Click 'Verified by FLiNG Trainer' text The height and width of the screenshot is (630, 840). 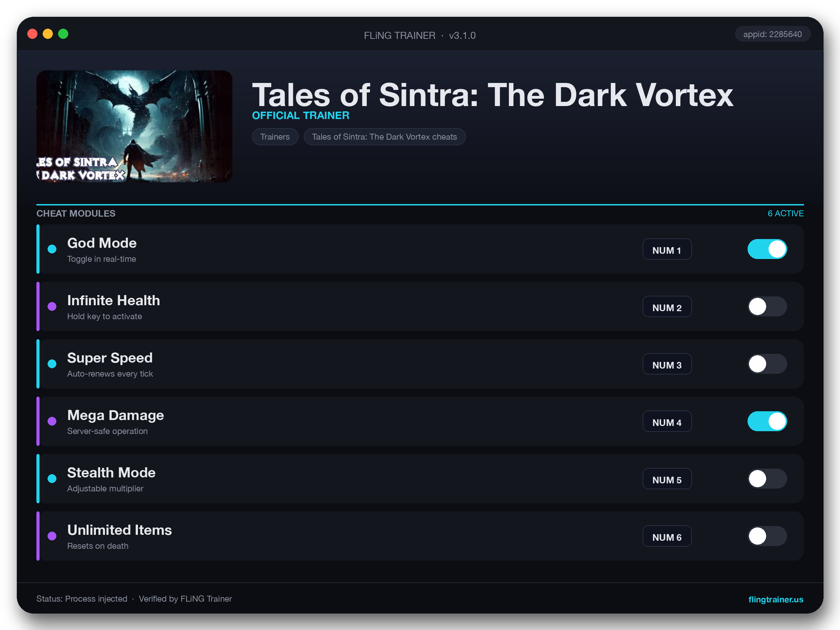coord(185,598)
